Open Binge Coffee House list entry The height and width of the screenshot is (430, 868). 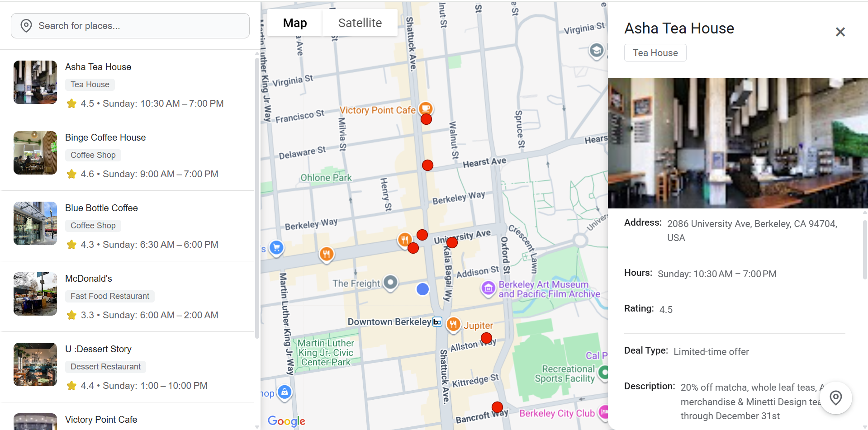128,156
